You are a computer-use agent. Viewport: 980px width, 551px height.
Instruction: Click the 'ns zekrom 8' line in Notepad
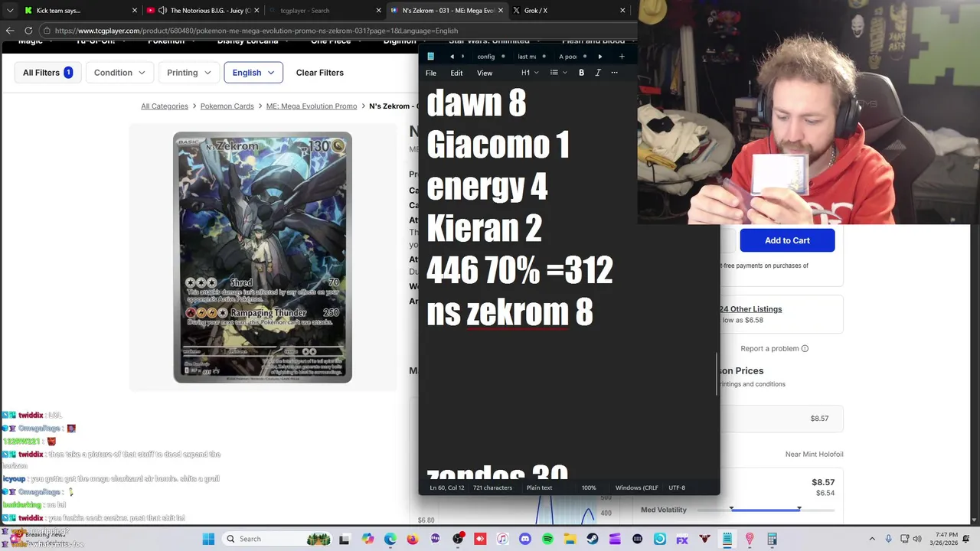click(x=510, y=311)
